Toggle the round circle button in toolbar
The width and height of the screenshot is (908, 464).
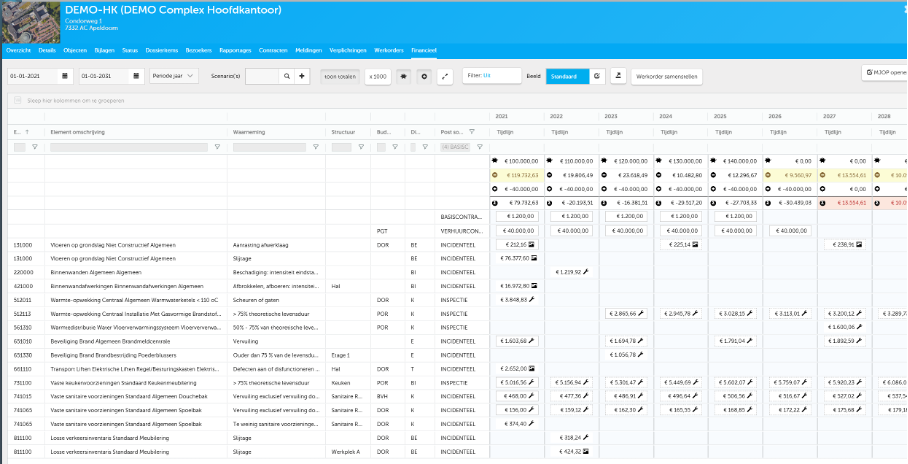point(424,76)
